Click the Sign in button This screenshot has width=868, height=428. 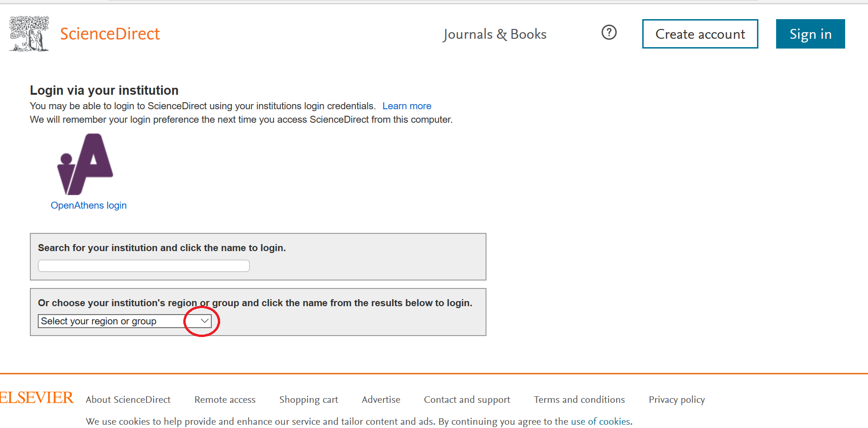810,34
